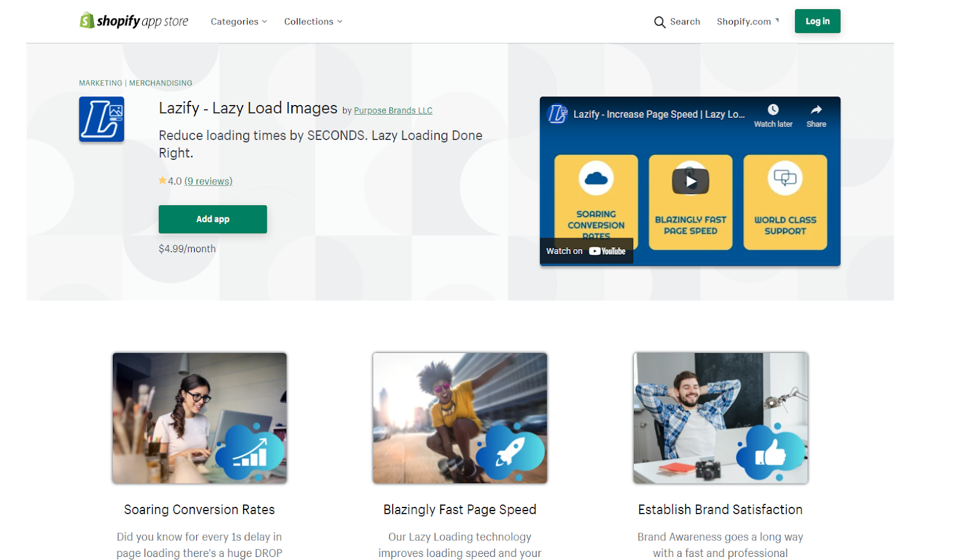Click the chat bubbles World Class Support icon

tap(785, 178)
